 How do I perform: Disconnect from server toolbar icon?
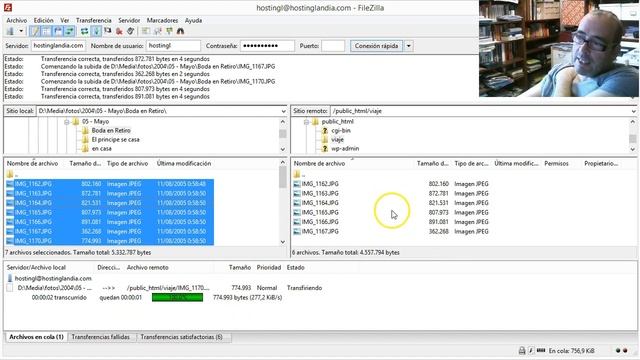(x=119, y=31)
